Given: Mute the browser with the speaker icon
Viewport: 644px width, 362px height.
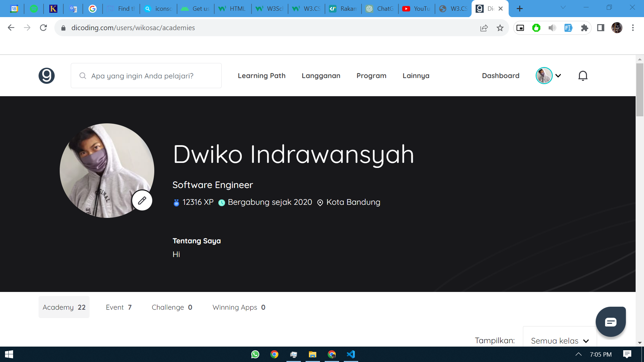Looking at the screenshot, I should coord(552,28).
